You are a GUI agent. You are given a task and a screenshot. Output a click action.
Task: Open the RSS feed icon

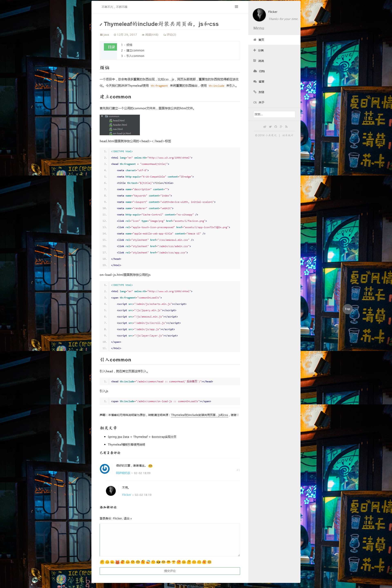pyautogui.click(x=286, y=127)
